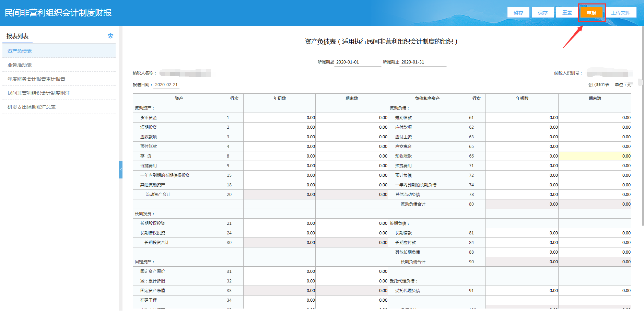Select 研发支出辅助账汇总表 in the sidebar
Viewport: 644px width, 313px height.
[32, 107]
